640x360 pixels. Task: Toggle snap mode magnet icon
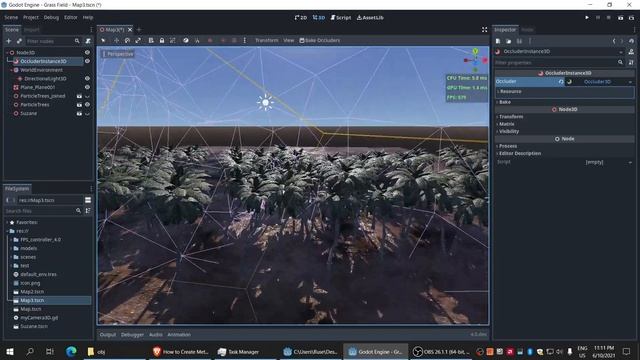[197, 40]
